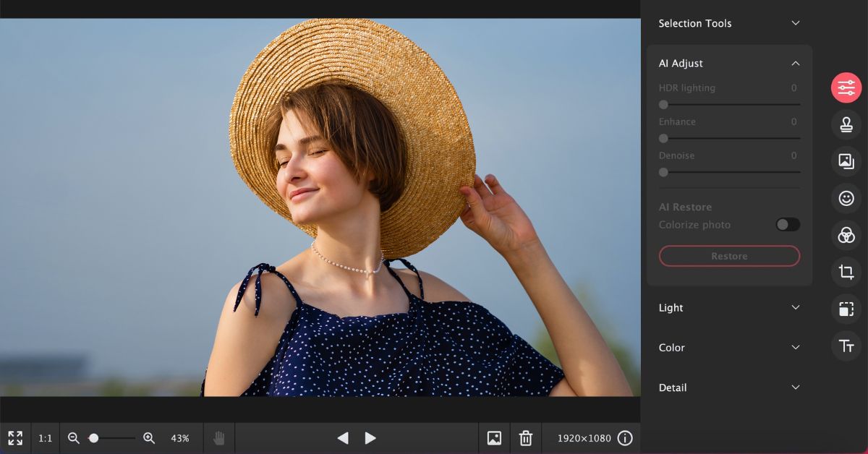Click the photo of woman in hat
The width and height of the screenshot is (868, 454).
320,207
